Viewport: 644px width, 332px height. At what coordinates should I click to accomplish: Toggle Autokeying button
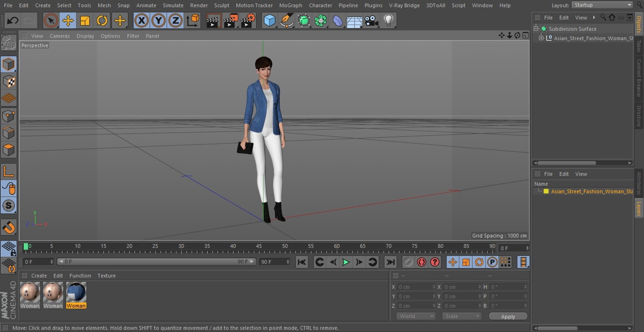coord(422,262)
